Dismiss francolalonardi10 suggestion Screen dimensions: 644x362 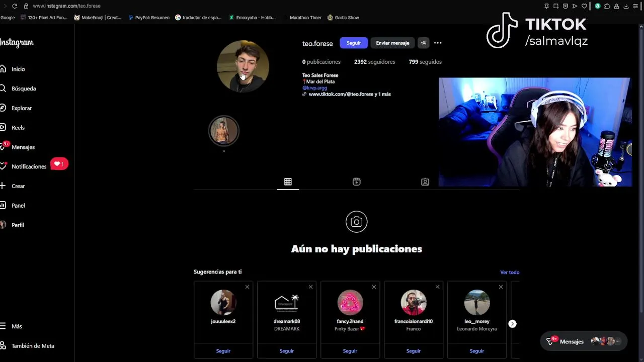(437, 287)
